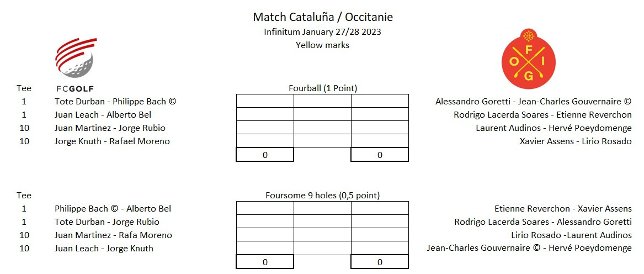Click the Juan Martinez - Jorge Rubio pairing
Image resolution: width=644 pixels, height=274 pixels.
click(110, 128)
